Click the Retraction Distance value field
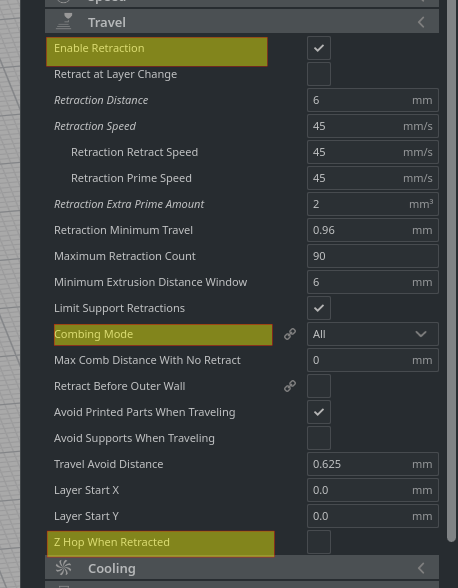The height and width of the screenshot is (588, 458). pos(373,100)
